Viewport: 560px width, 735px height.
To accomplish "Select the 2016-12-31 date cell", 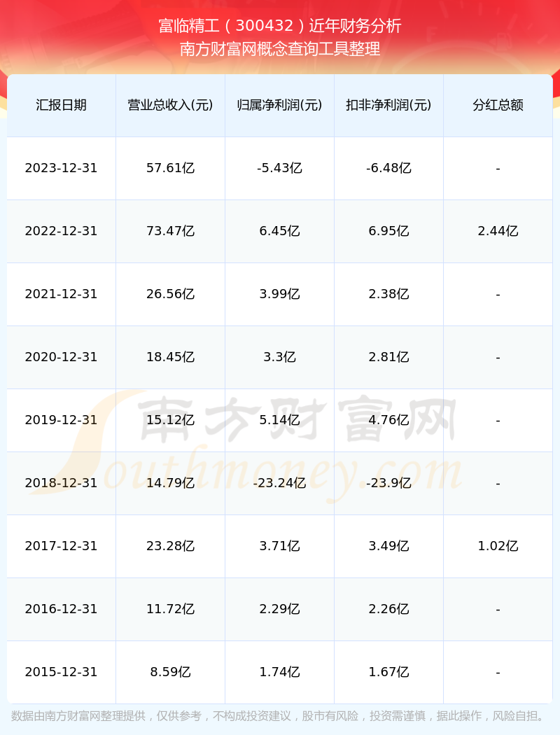I will click(62, 610).
